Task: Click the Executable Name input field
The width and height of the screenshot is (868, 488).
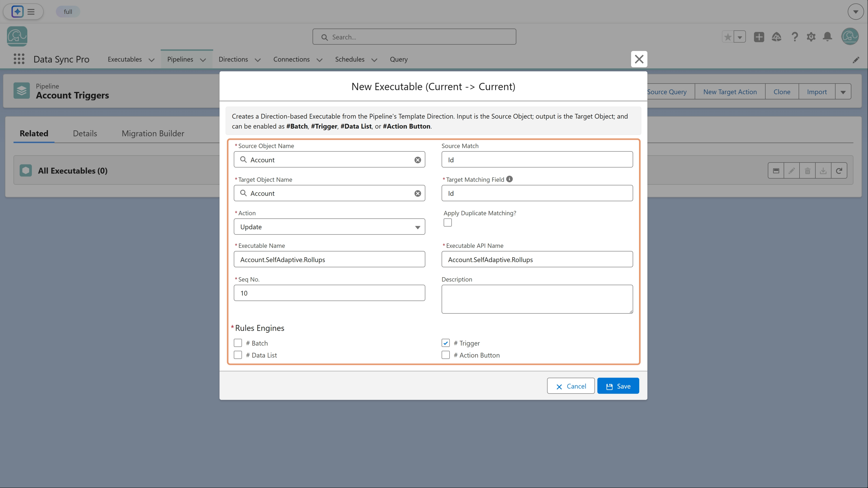Action: click(329, 259)
